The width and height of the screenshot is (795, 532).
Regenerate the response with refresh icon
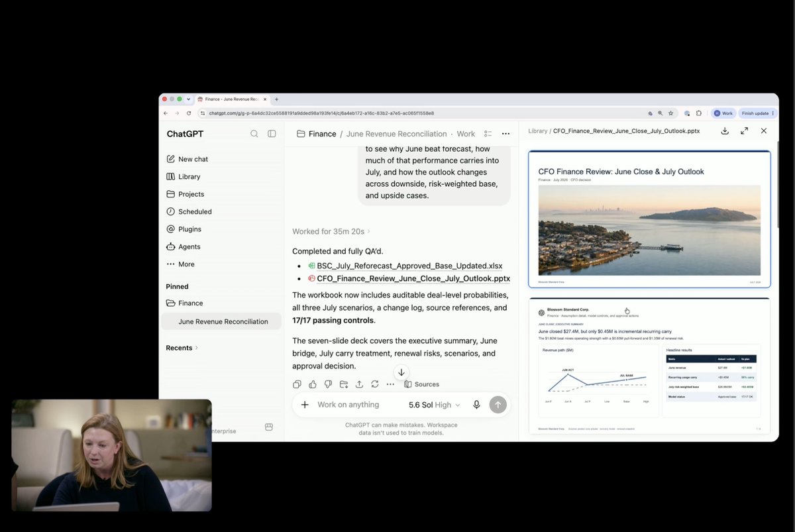coord(375,384)
